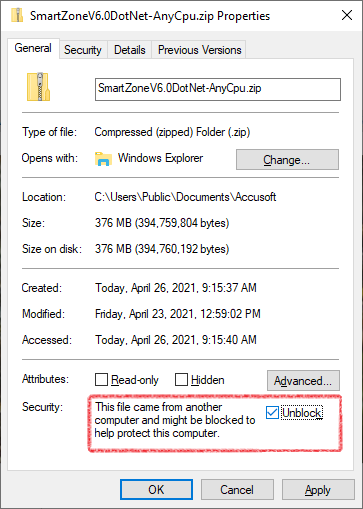Close the Properties dialog window

[347, 15]
